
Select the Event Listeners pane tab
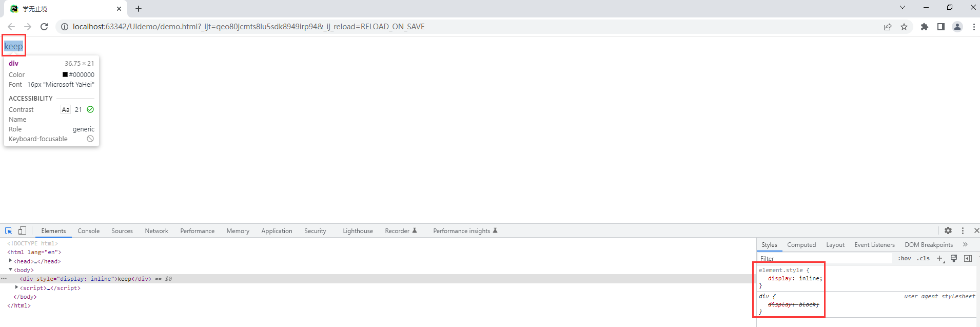click(x=874, y=245)
